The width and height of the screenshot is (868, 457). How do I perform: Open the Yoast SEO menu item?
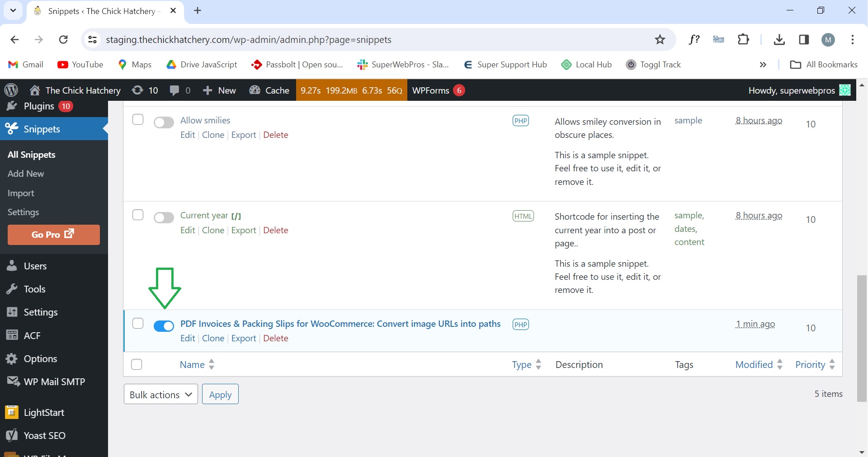[54, 435]
